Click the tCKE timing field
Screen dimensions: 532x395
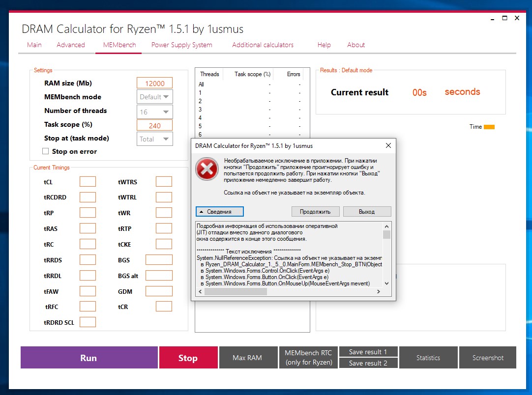164,244
